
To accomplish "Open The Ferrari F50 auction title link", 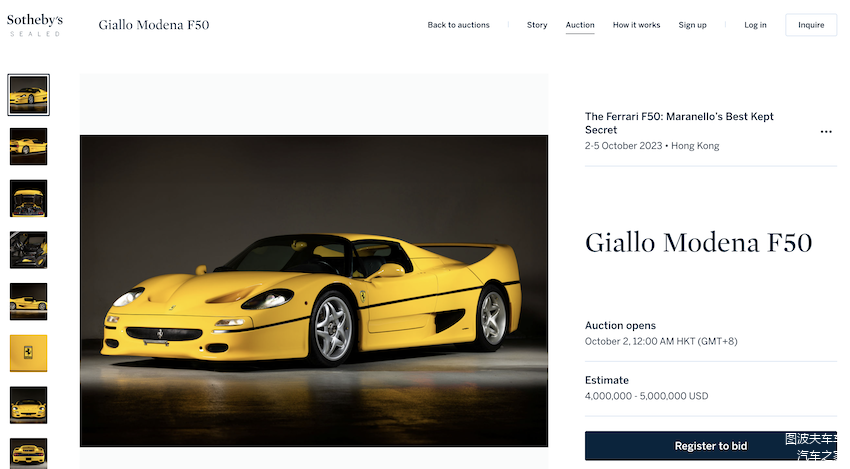I will tap(679, 123).
